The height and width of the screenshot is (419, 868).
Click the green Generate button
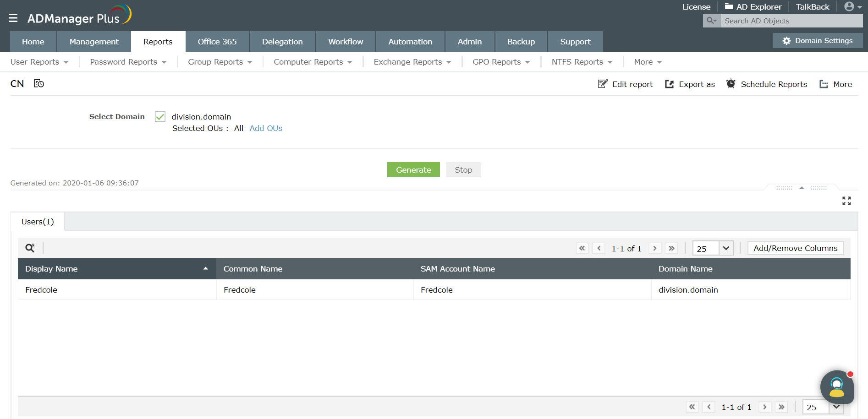click(413, 169)
